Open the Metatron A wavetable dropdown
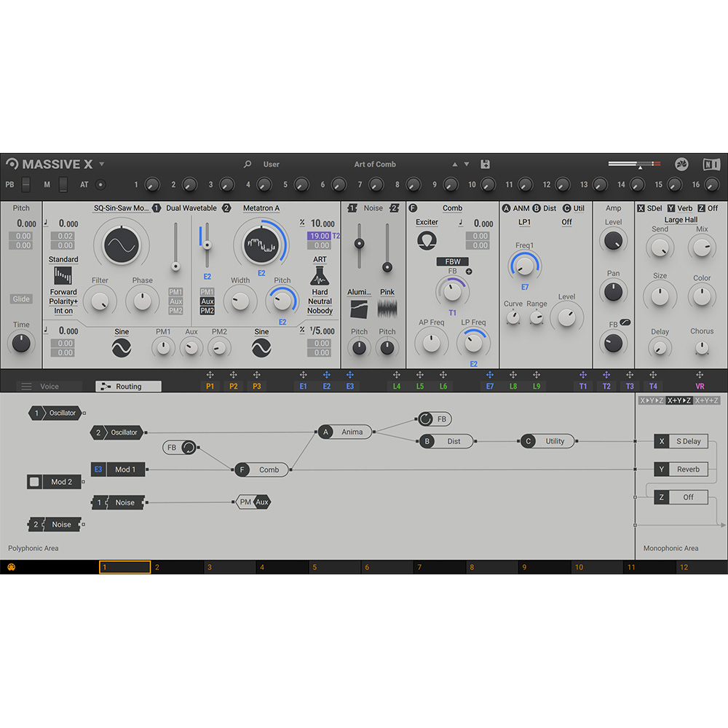 261,208
